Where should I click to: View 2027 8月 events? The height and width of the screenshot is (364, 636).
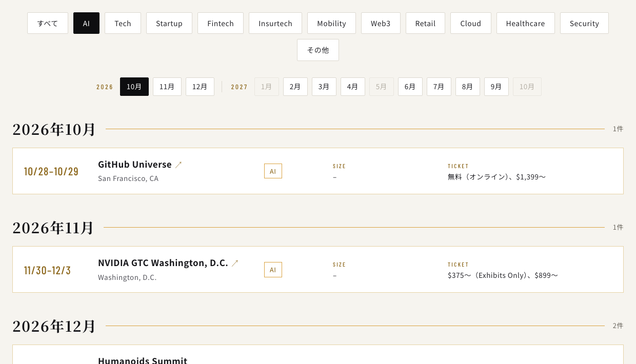click(x=468, y=87)
